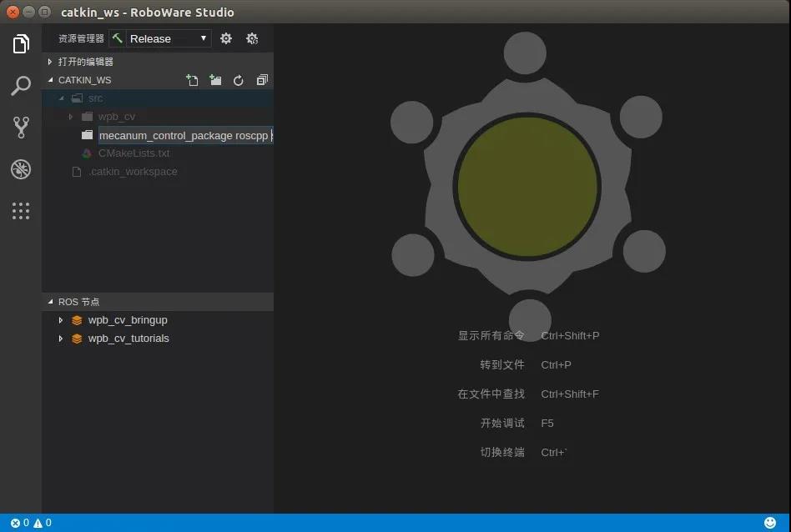Viewport: 791px width, 532px height.
Task: Click the src folder icon
Action: 77,98
